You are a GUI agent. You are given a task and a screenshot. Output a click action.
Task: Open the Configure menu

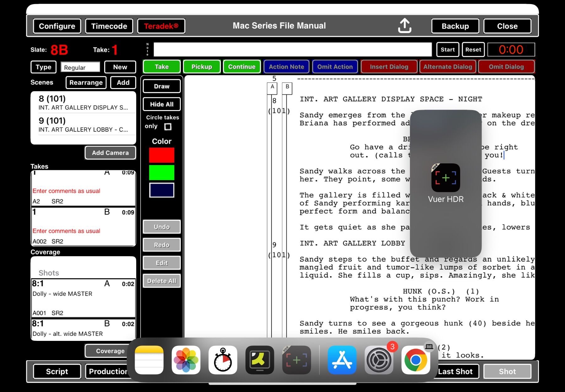point(57,26)
